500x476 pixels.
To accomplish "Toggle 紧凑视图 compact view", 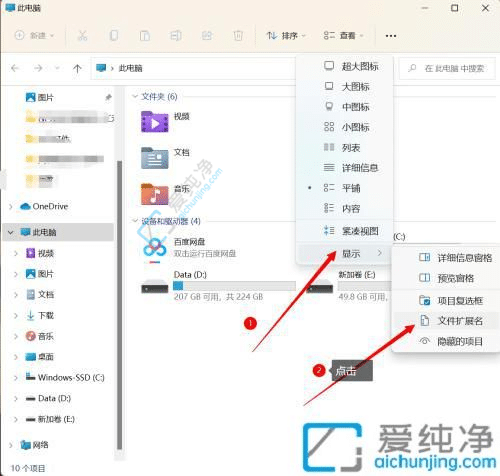I will tap(345, 231).
